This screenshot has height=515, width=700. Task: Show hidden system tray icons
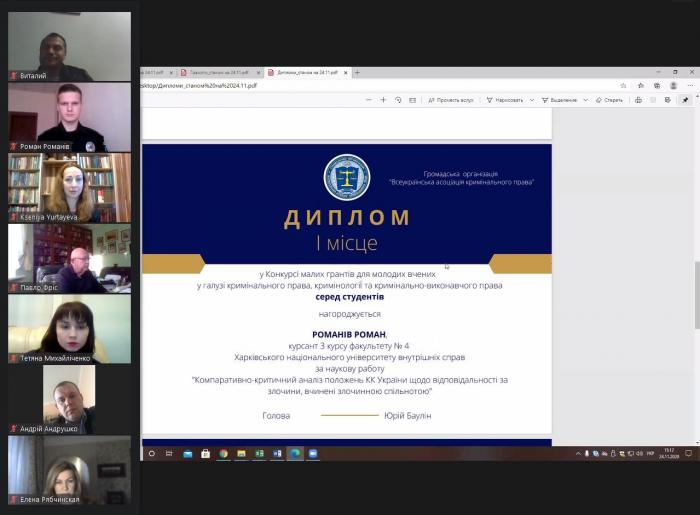pos(578,453)
